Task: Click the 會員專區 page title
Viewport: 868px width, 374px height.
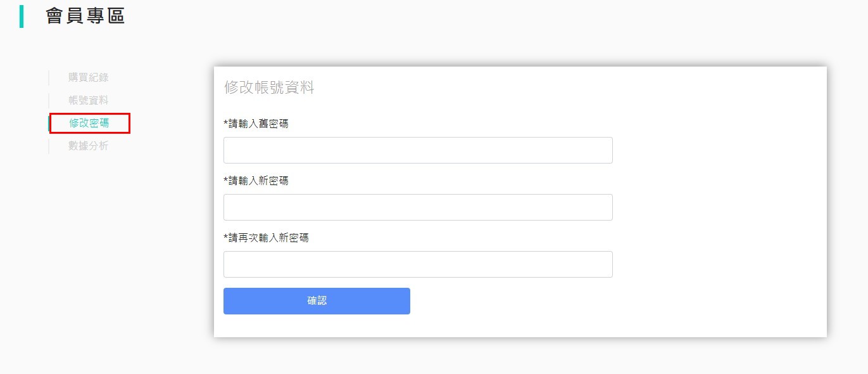Action: 85,16
